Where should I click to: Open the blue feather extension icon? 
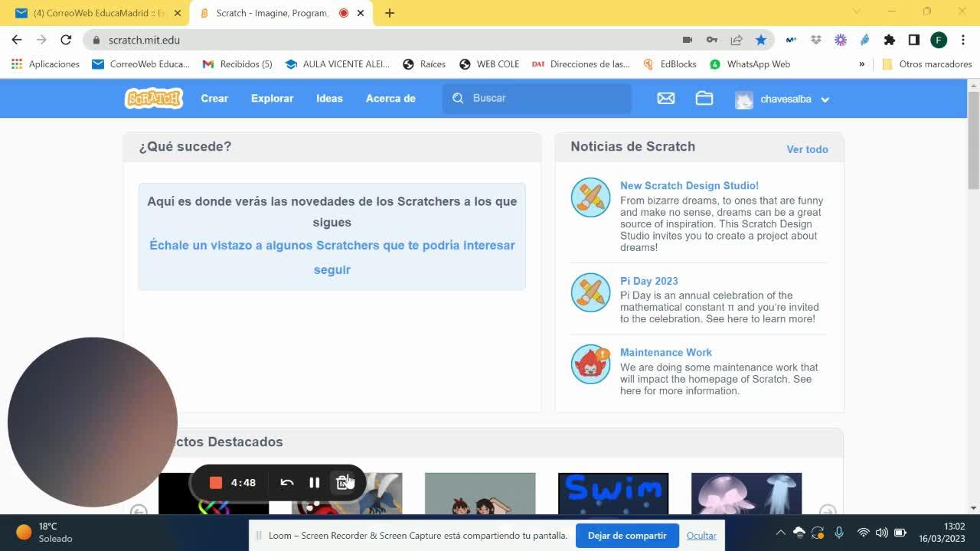click(865, 40)
